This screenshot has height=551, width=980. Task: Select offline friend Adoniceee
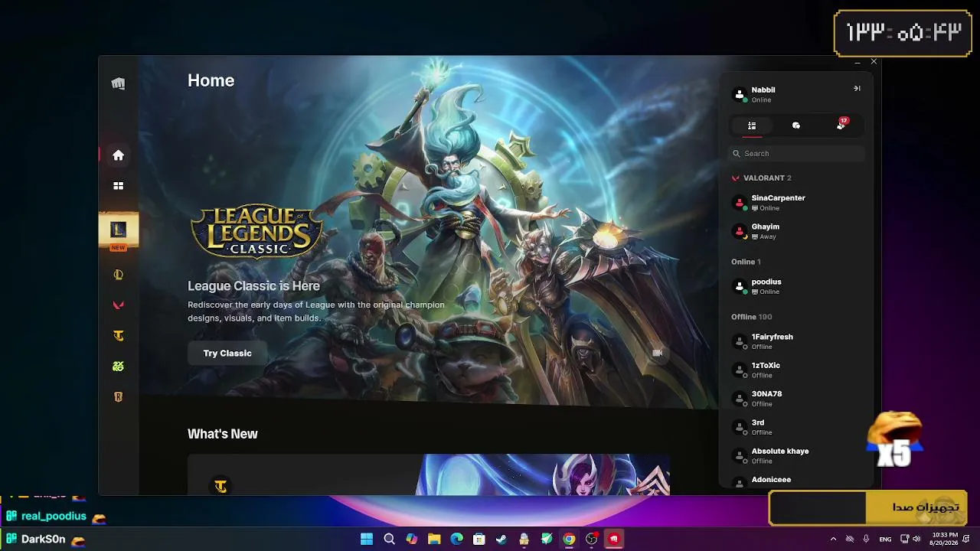pyautogui.click(x=796, y=481)
